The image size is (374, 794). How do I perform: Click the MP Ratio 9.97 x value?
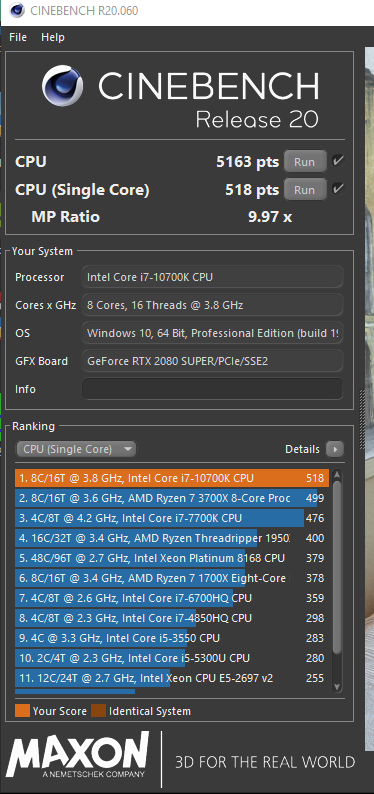[270, 217]
